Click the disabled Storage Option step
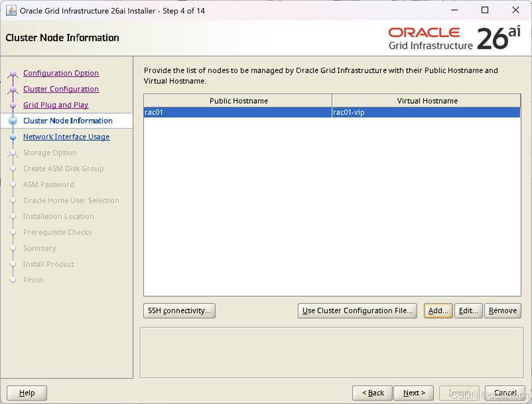This screenshot has height=404, width=532. pyautogui.click(x=50, y=153)
